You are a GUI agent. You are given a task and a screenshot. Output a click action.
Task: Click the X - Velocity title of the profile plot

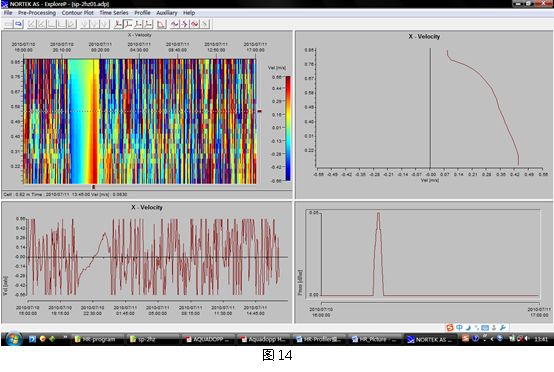pyautogui.click(x=424, y=36)
